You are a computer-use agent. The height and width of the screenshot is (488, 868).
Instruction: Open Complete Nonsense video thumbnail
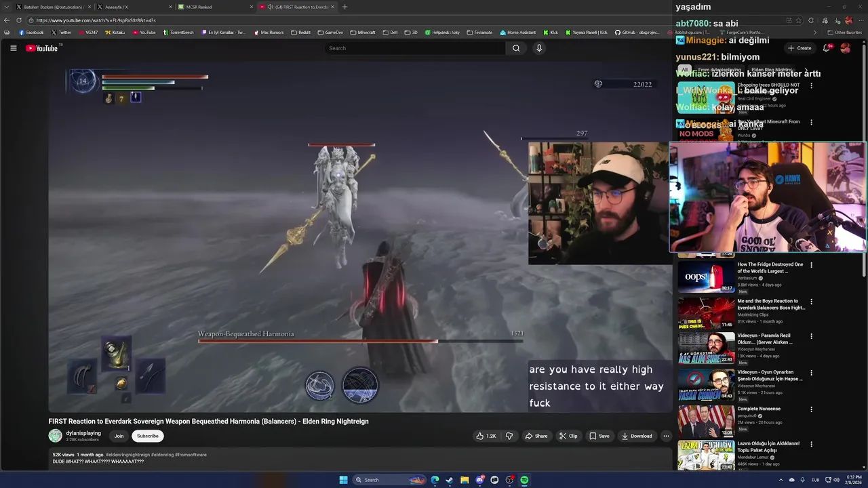tap(706, 421)
